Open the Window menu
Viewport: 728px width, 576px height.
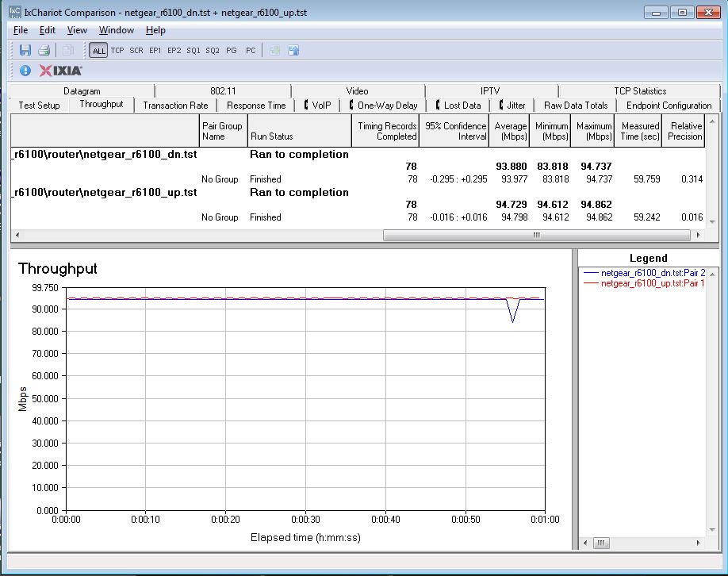click(x=117, y=30)
